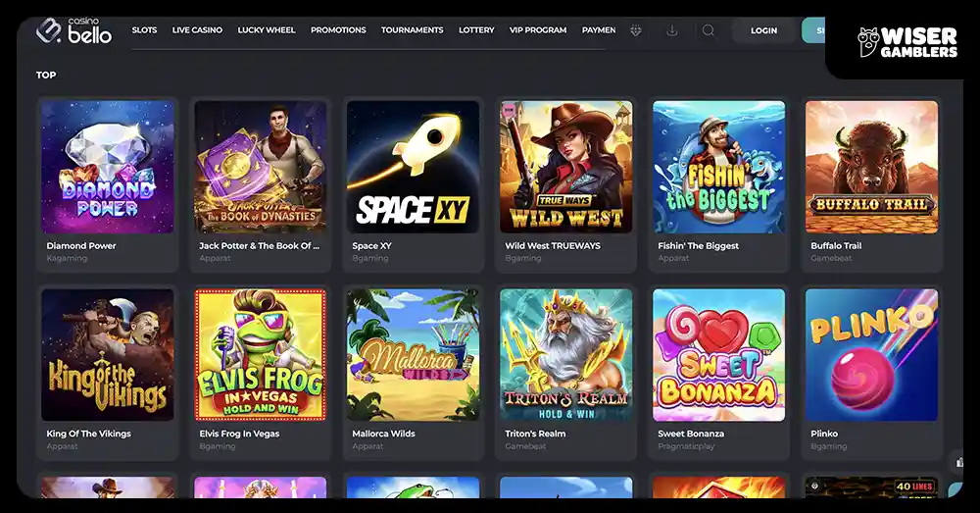Click the download app icon
The height and width of the screenshot is (513, 980).
click(x=672, y=30)
